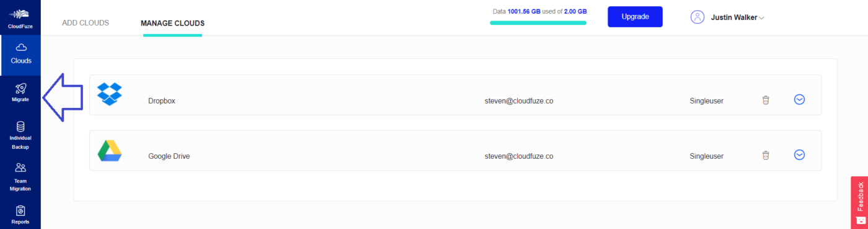Image resolution: width=868 pixels, height=229 pixels.
Task: Click the user profile avatar icon
Action: 697,17
